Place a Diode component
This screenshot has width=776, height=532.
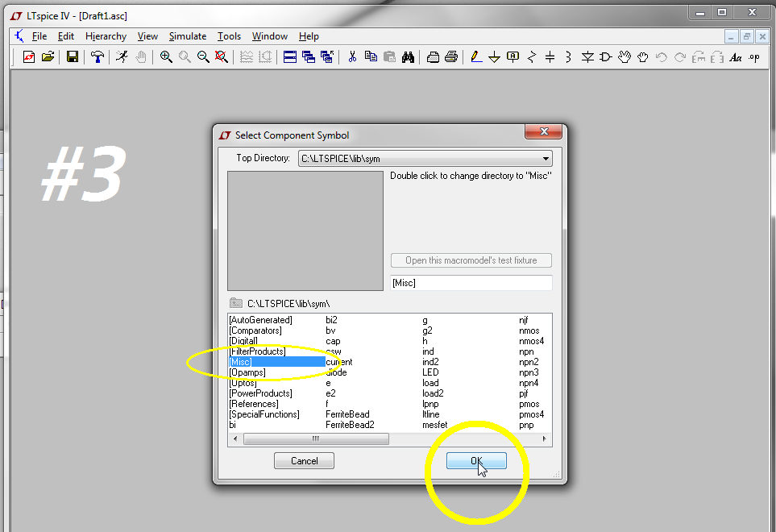coord(587,57)
